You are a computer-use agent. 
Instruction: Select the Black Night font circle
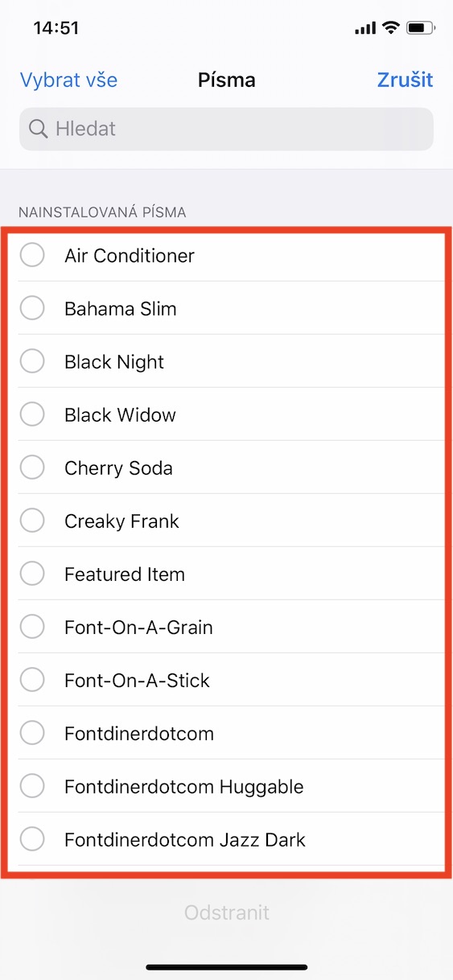click(x=32, y=361)
